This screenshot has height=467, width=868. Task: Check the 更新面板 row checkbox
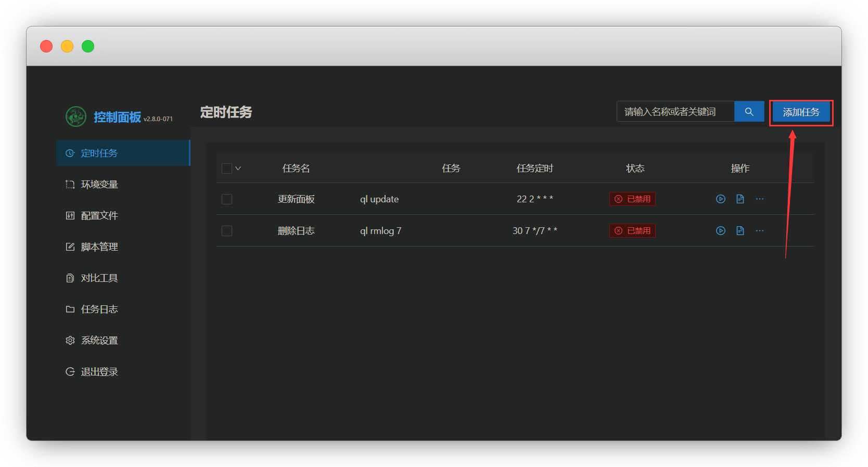(227, 199)
